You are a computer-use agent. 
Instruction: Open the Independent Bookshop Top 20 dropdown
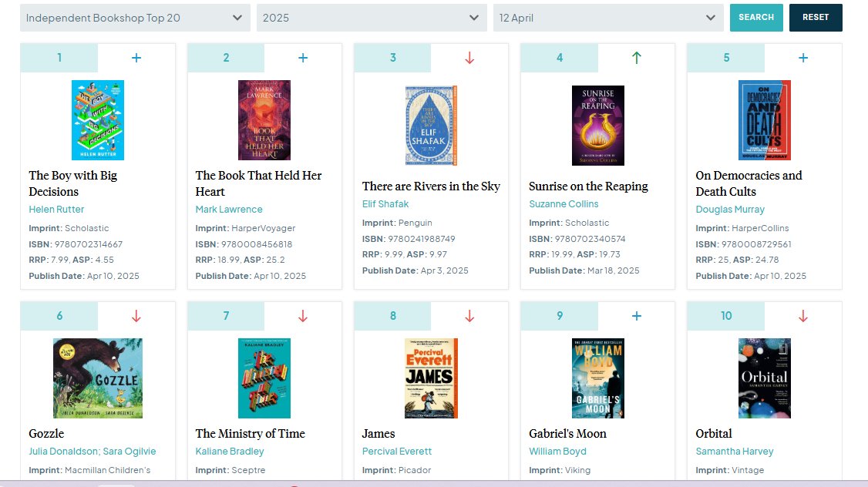coord(135,18)
